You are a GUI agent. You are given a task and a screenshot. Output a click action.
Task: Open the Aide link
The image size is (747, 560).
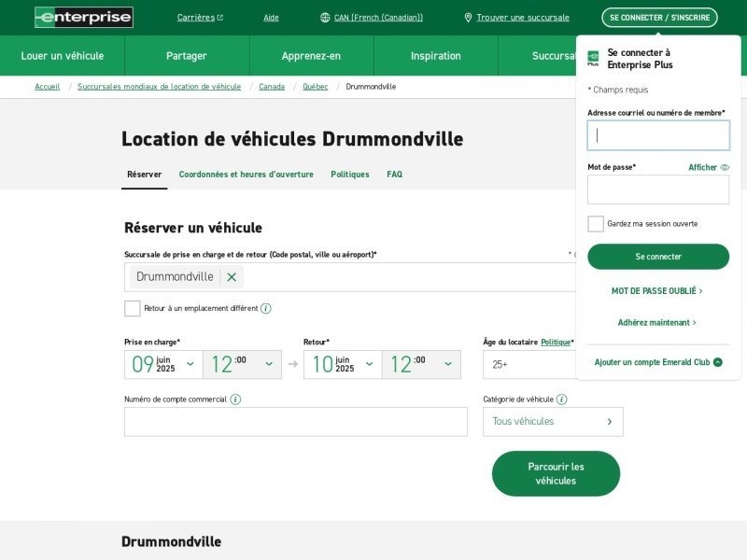[x=271, y=18]
